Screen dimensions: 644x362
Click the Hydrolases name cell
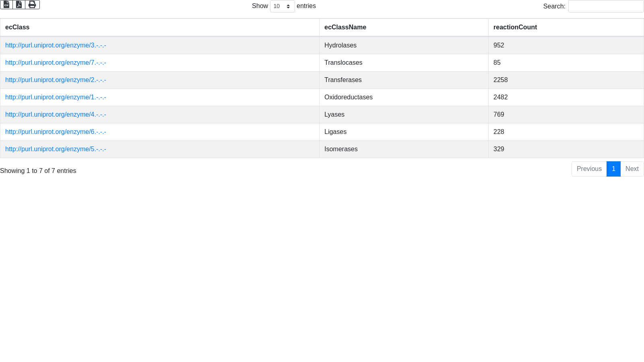tap(341, 45)
